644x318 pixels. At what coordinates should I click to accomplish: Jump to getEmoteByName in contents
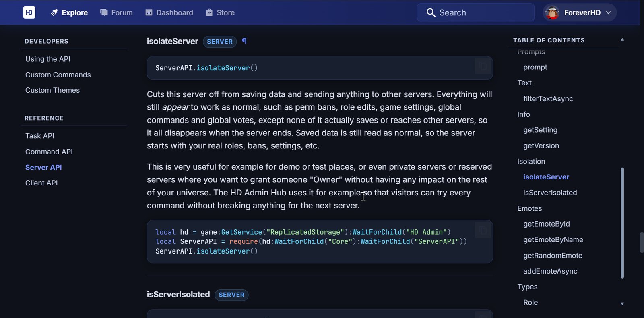[553, 240]
